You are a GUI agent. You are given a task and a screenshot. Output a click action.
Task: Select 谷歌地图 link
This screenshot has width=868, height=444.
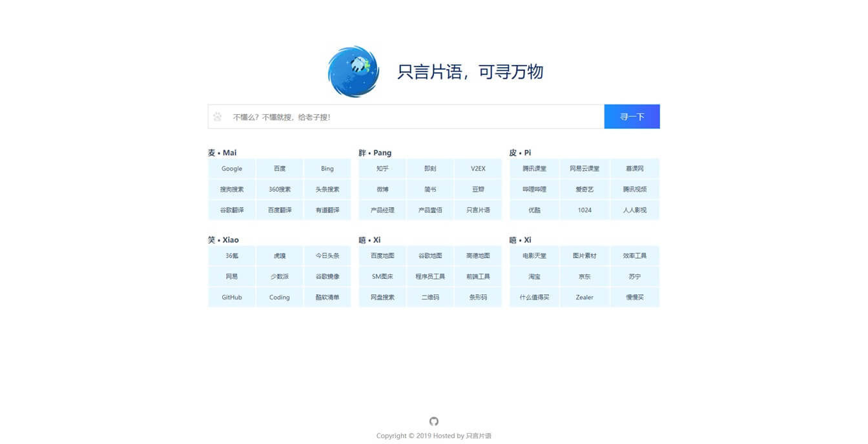[430, 256]
